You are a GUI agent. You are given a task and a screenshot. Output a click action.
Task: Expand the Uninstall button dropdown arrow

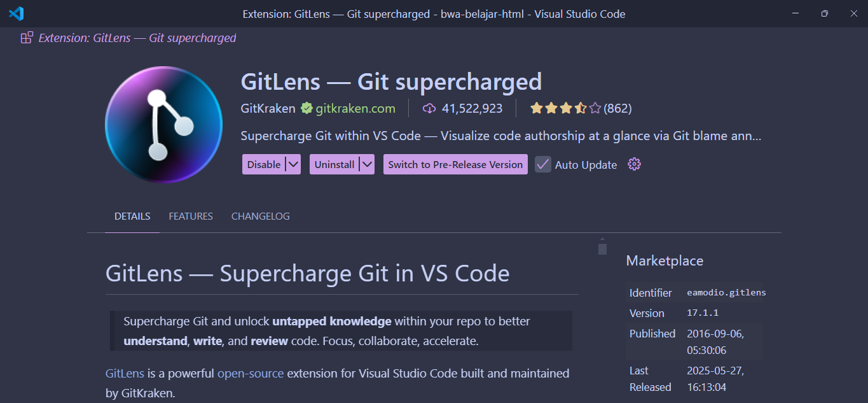pos(366,164)
